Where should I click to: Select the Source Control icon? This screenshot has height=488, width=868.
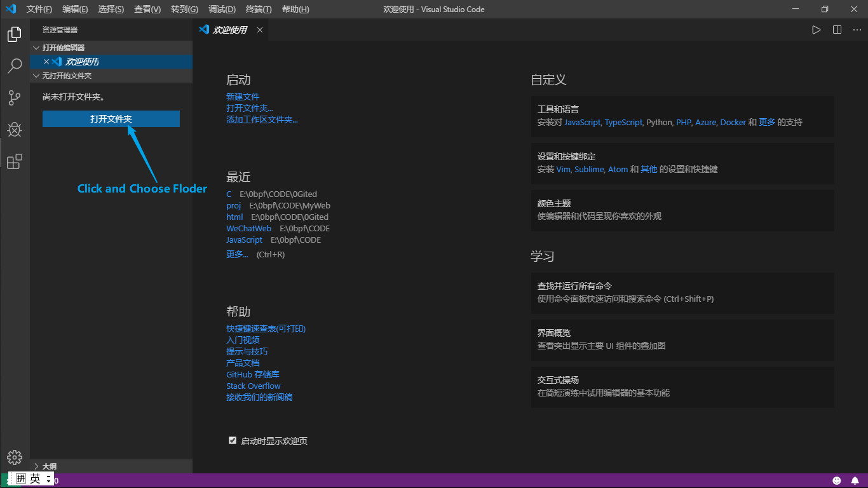[x=14, y=98]
